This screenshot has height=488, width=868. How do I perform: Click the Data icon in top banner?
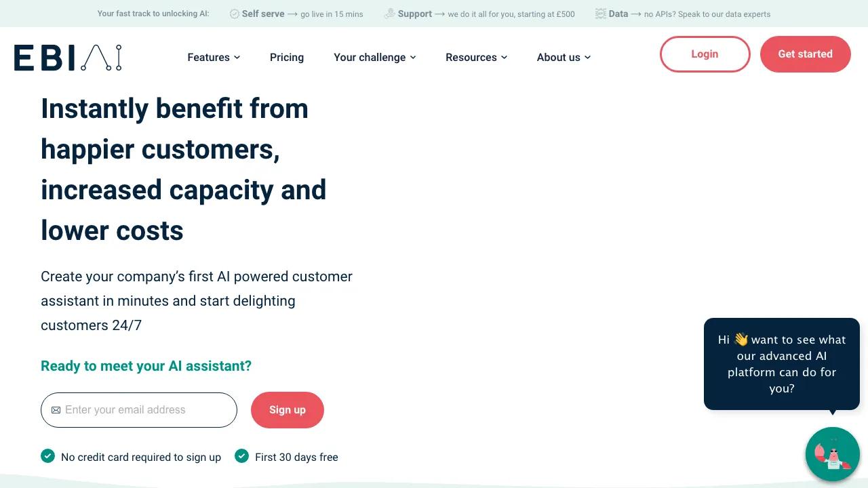(x=600, y=14)
